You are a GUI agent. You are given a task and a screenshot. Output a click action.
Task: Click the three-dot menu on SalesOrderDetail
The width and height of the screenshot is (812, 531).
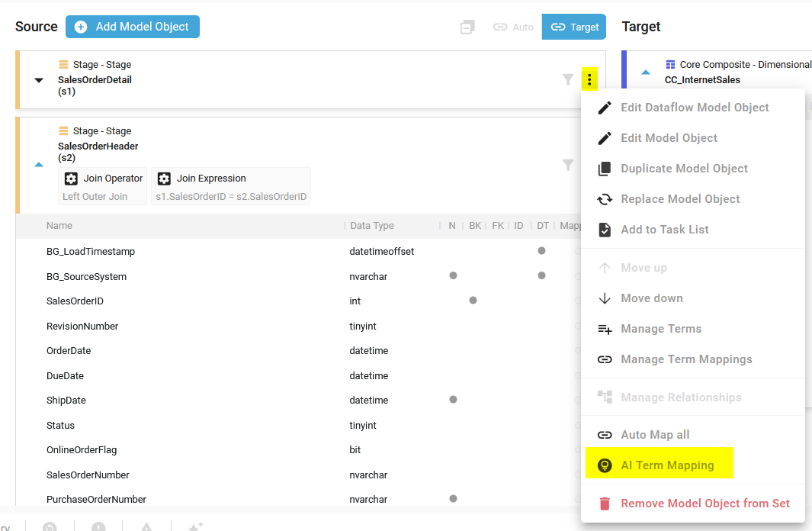[589, 79]
